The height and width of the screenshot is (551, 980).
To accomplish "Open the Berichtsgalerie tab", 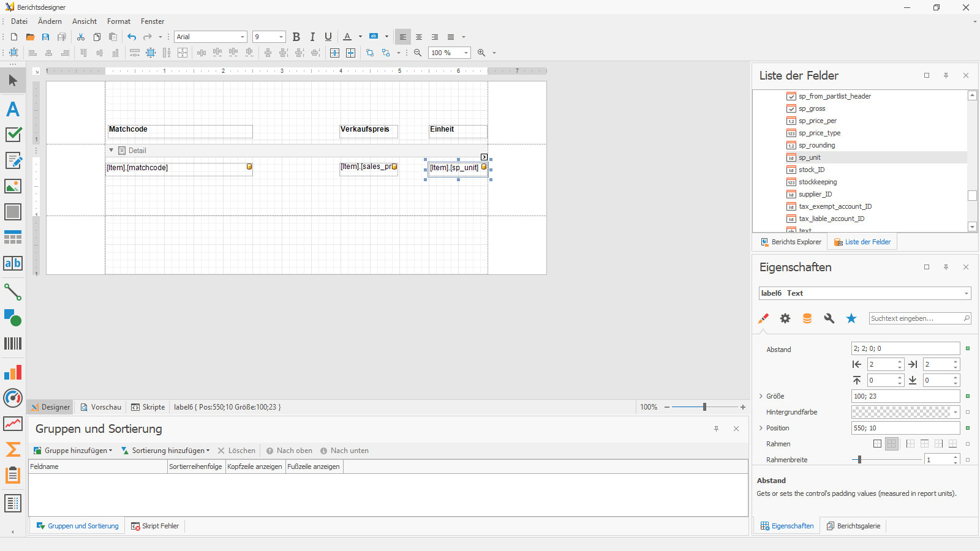I will (x=853, y=526).
